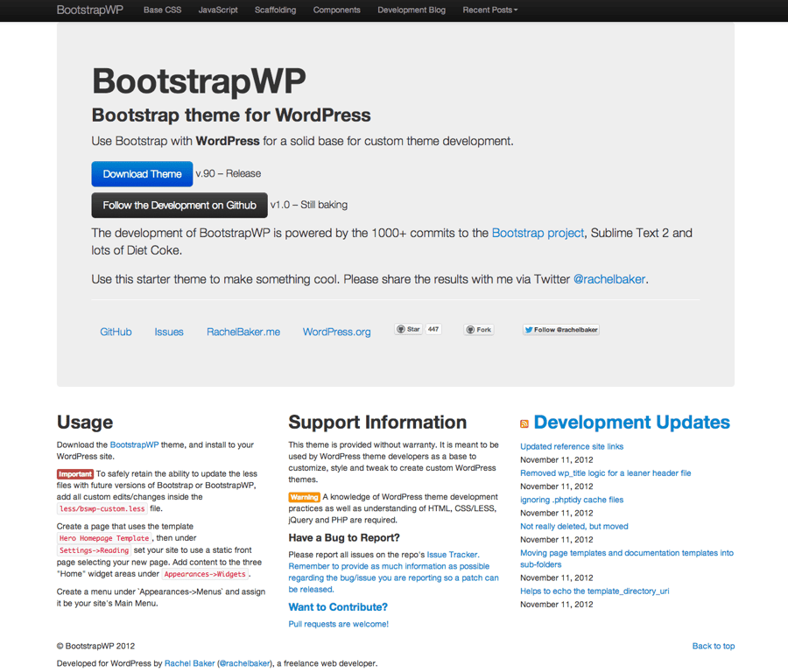Visit the WordPress.org link
Image resolution: width=788 pixels, height=672 pixels.
pos(337,332)
